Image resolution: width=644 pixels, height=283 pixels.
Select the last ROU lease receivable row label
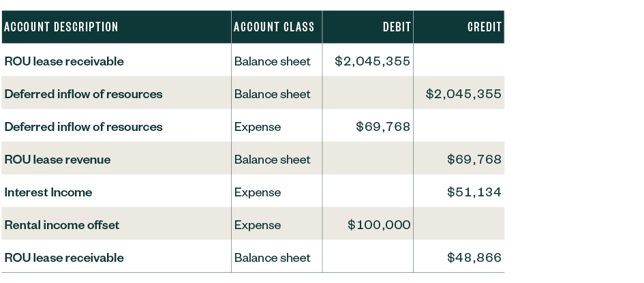click(64, 258)
